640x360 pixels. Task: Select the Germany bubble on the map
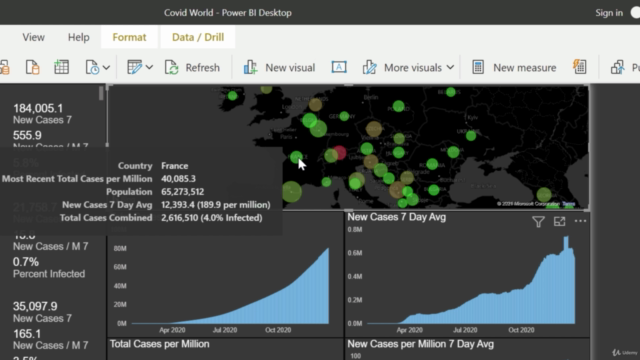tap(344, 116)
